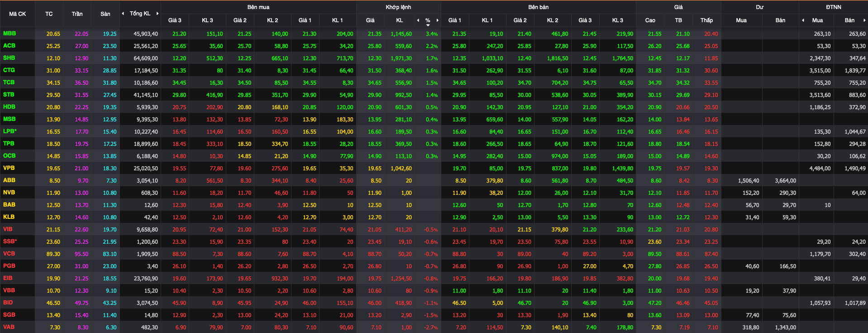Select the SGB ticker
This screenshot has height=333, width=868.
pos(9,315)
